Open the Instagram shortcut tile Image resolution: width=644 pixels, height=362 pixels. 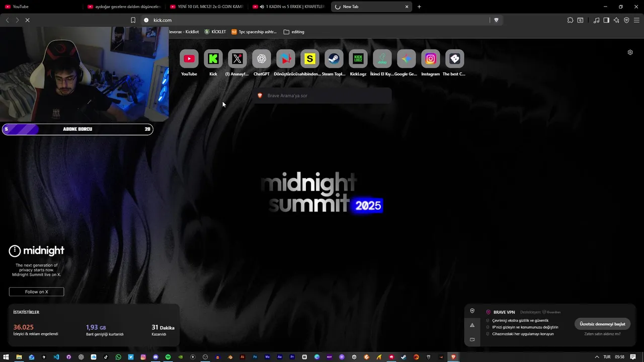(431, 59)
